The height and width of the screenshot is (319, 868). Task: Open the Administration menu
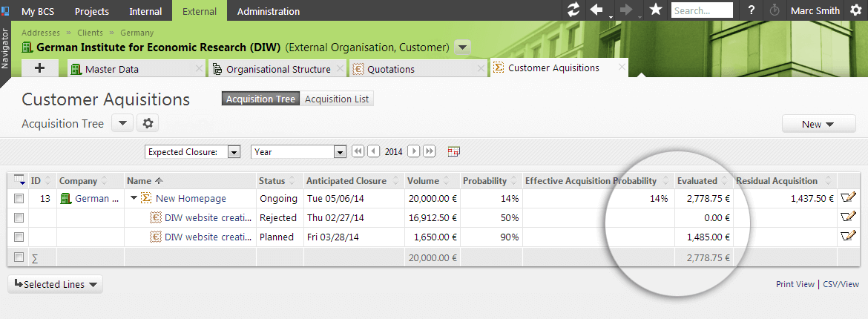[269, 11]
